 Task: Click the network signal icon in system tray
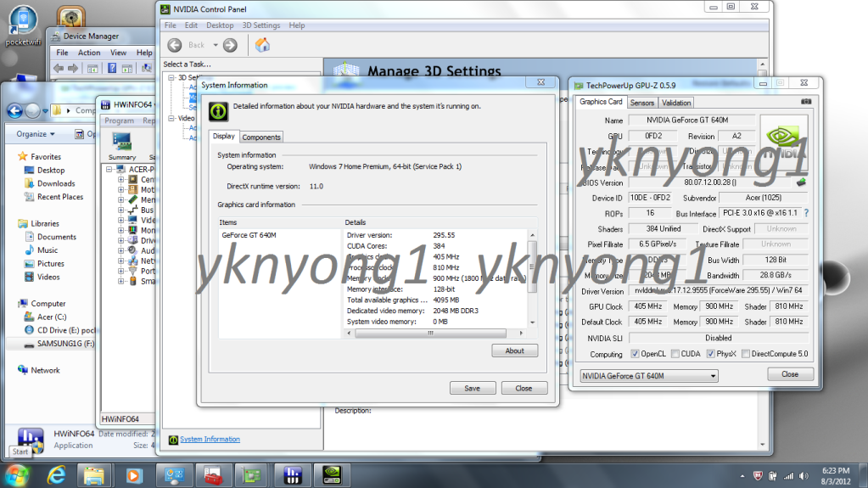pyautogui.click(x=788, y=476)
